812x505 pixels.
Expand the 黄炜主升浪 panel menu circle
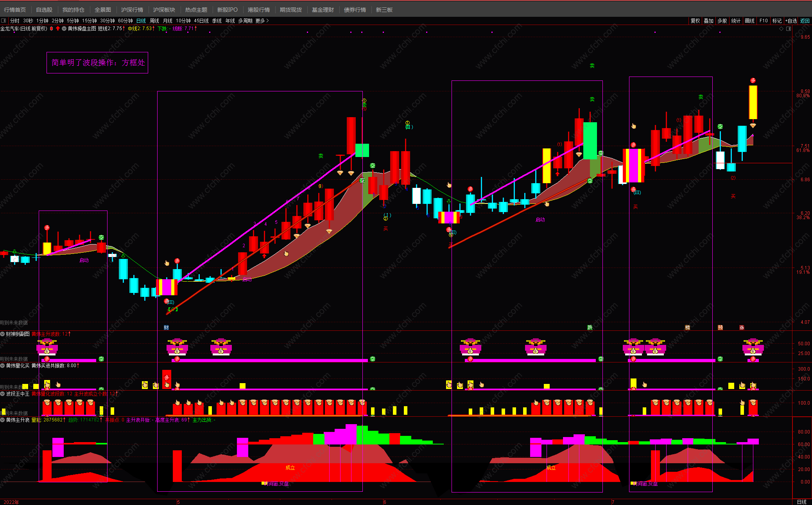point(3,420)
